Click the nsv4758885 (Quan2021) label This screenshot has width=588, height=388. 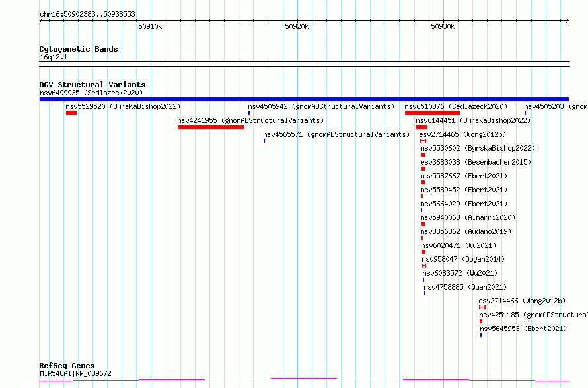465,287
